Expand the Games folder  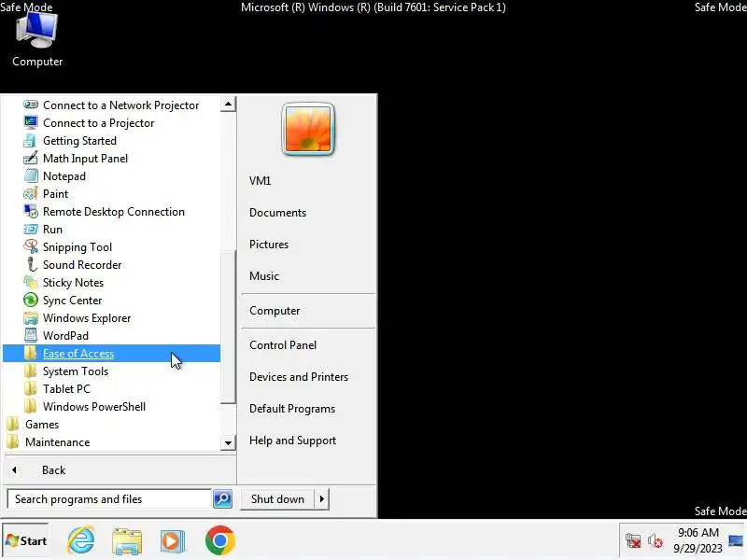[x=111, y=424]
